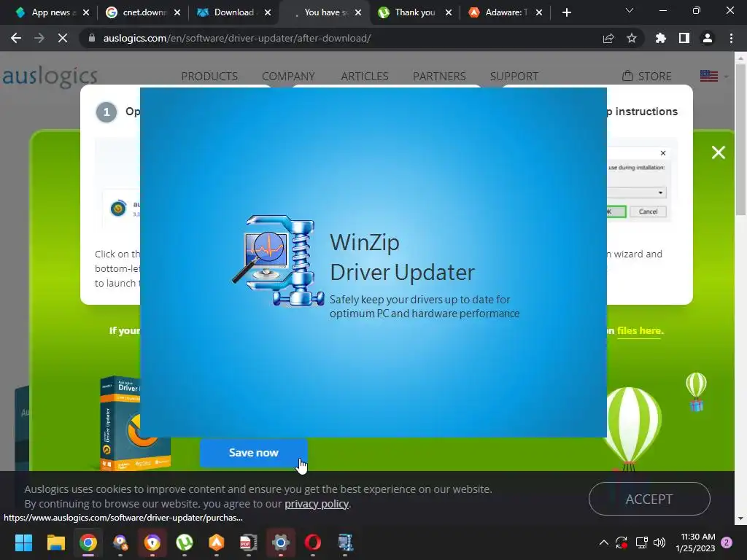Click the Cancel button in setup screenshot
Viewport: 747px width, 560px height.
click(x=648, y=211)
